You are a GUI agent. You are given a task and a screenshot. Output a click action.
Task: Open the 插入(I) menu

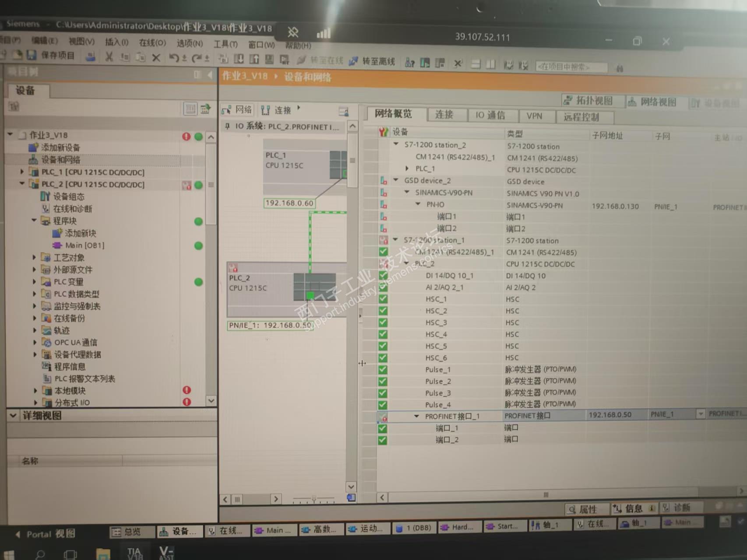tap(116, 42)
